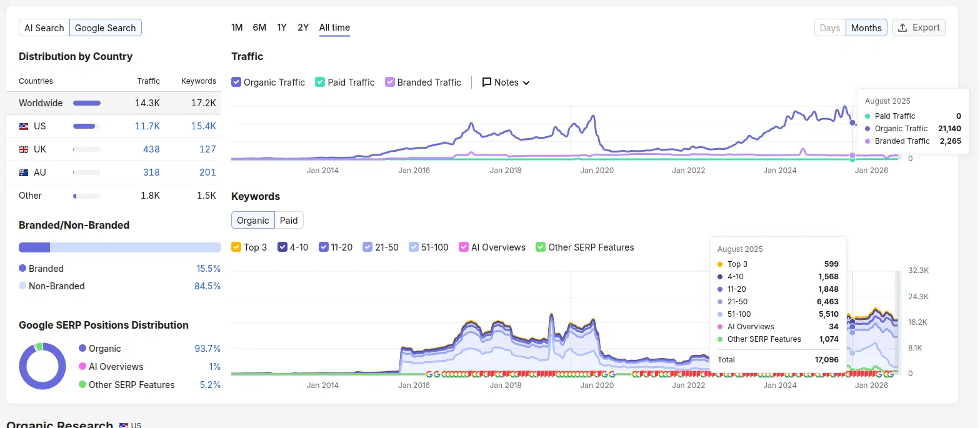Select the 6M time range
Image resolution: width=980 pixels, height=428 pixels.
[x=259, y=27]
